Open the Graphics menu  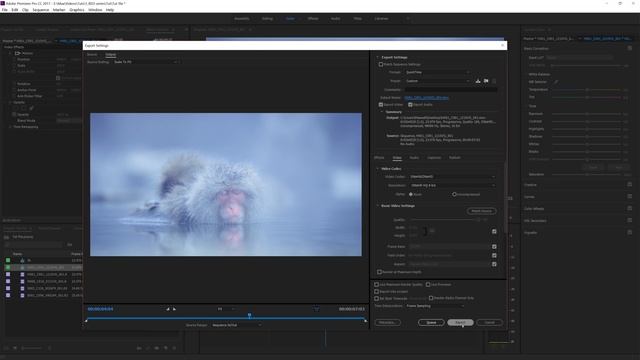tap(77, 10)
